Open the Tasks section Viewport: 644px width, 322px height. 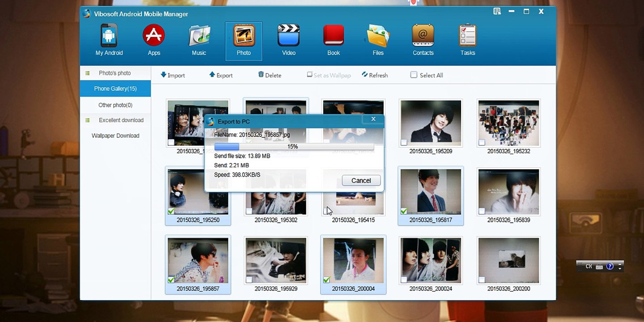point(468,41)
